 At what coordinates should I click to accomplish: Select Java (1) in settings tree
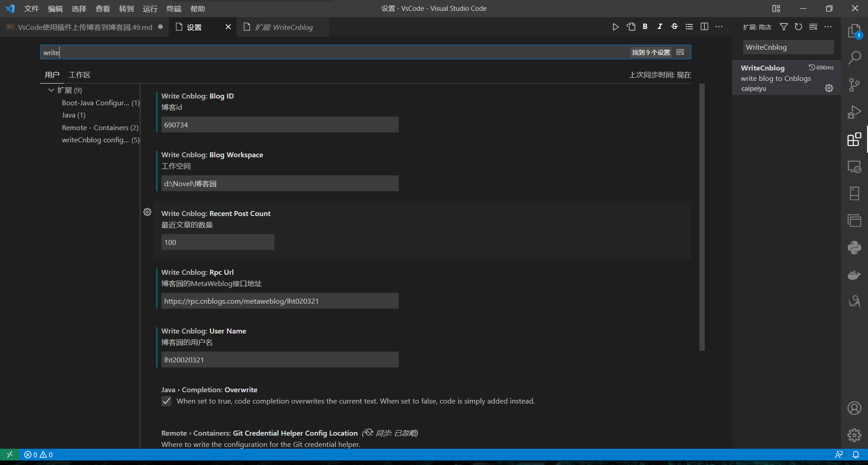(74, 115)
